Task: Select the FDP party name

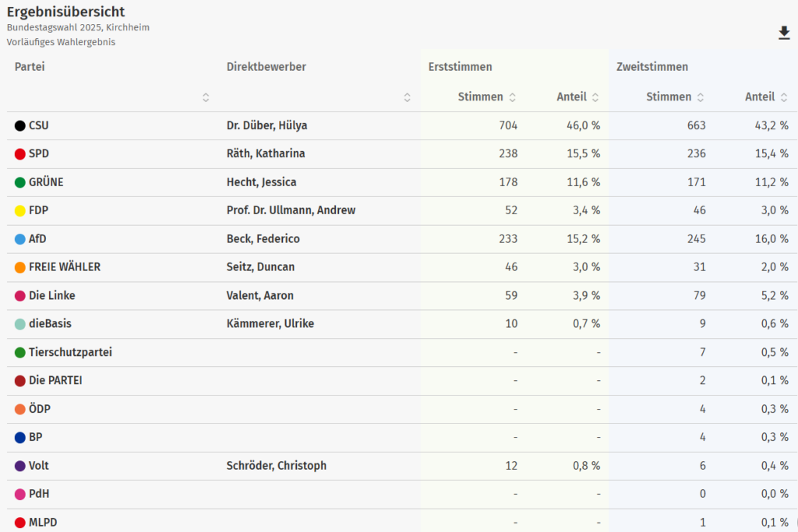Action: point(38,210)
